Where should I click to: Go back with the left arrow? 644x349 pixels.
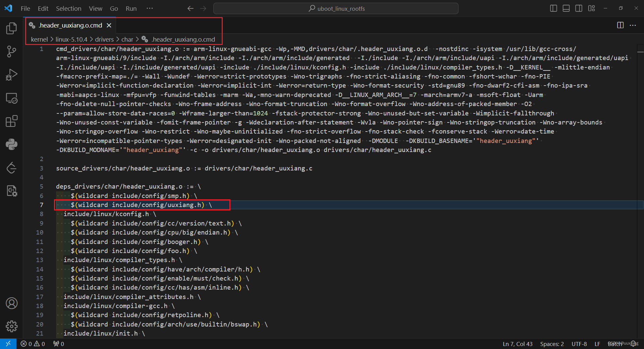(x=191, y=8)
